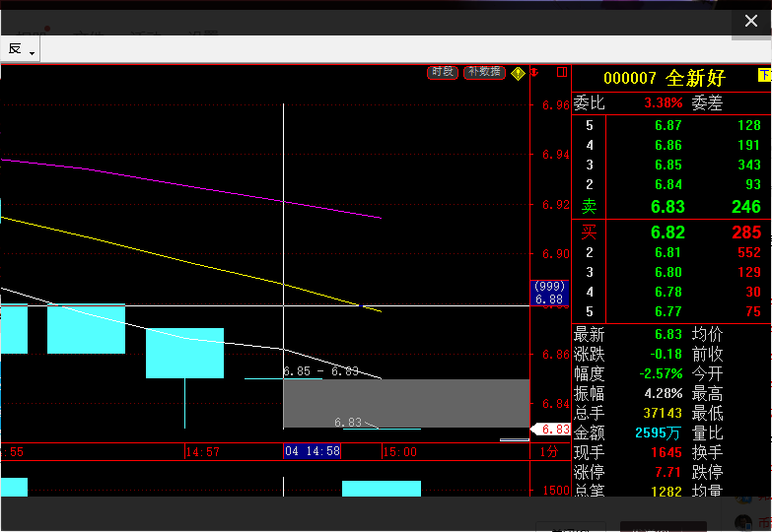Click the 量比 label
The image size is (772, 532).
pyautogui.click(x=707, y=433)
